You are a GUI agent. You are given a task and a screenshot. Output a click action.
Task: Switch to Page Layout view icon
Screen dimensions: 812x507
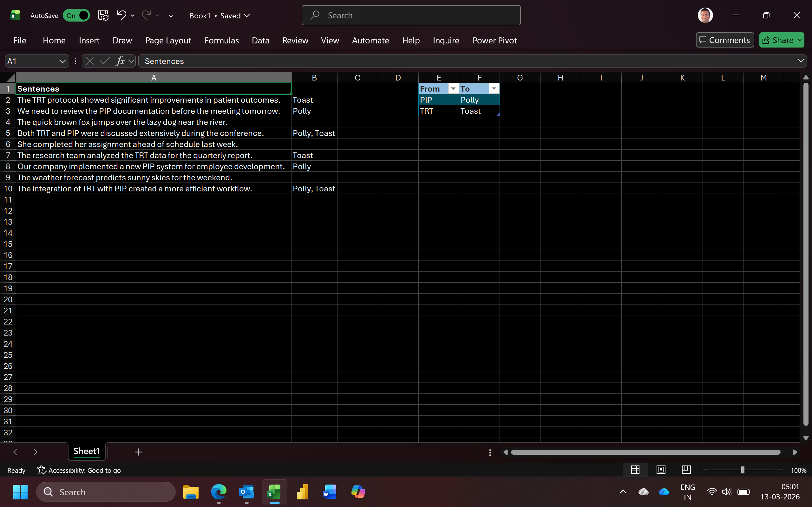pos(661,470)
